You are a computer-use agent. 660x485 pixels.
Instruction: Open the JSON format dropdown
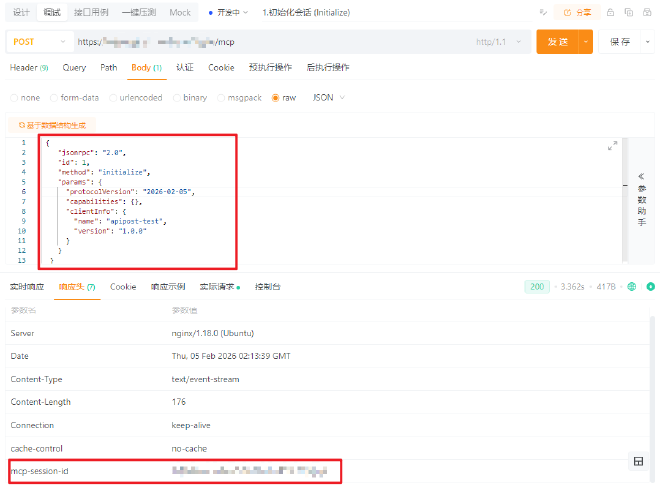pos(328,98)
